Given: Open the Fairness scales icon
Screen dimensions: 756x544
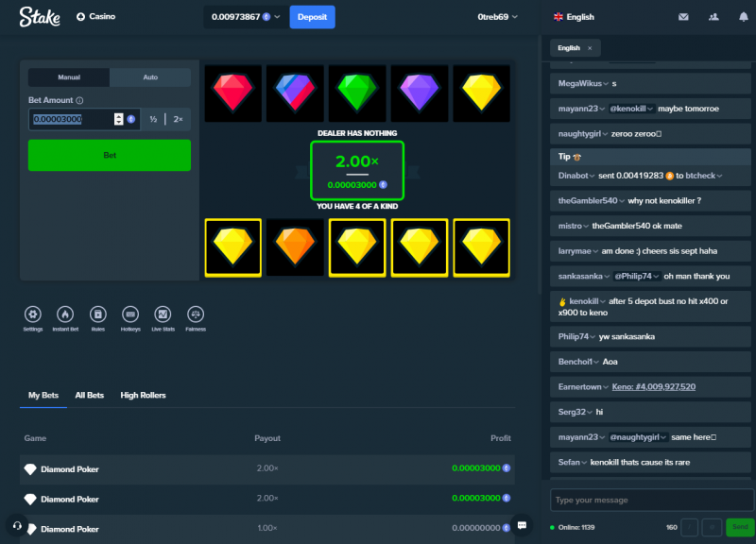Looking at the screenshot, I should pyautogui.click(x=196, y=314).
